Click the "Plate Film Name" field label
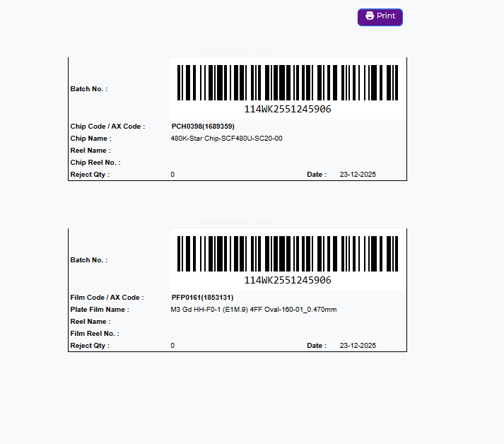Viewport: 504px width, 444px height. coord(100,310)
